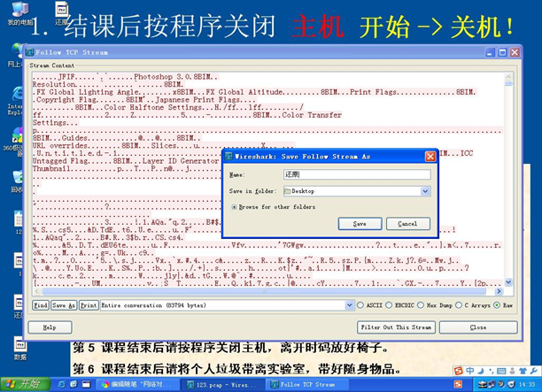Open the file icon next to My Computer
The image size is (542, 392).
click(62, 12)
